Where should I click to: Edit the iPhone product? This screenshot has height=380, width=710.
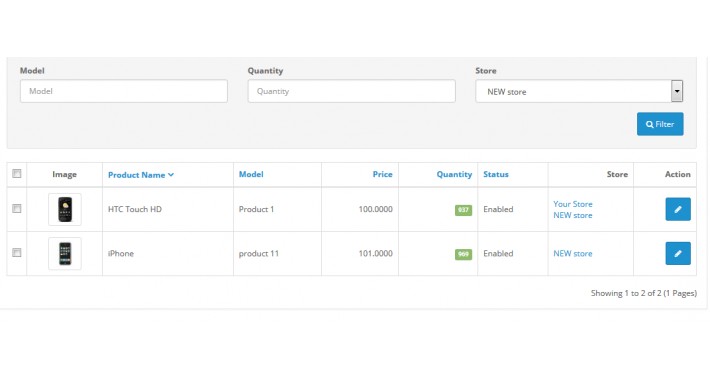[x=678, y=253]
